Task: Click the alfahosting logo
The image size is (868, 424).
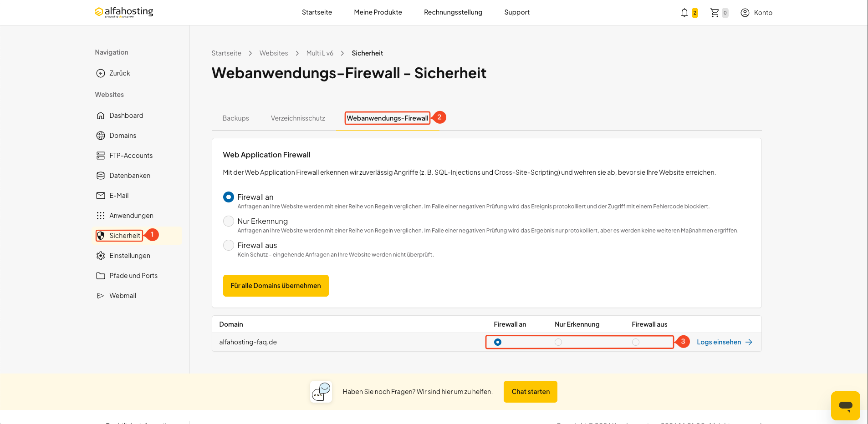Action: click(x=124, y=12)
